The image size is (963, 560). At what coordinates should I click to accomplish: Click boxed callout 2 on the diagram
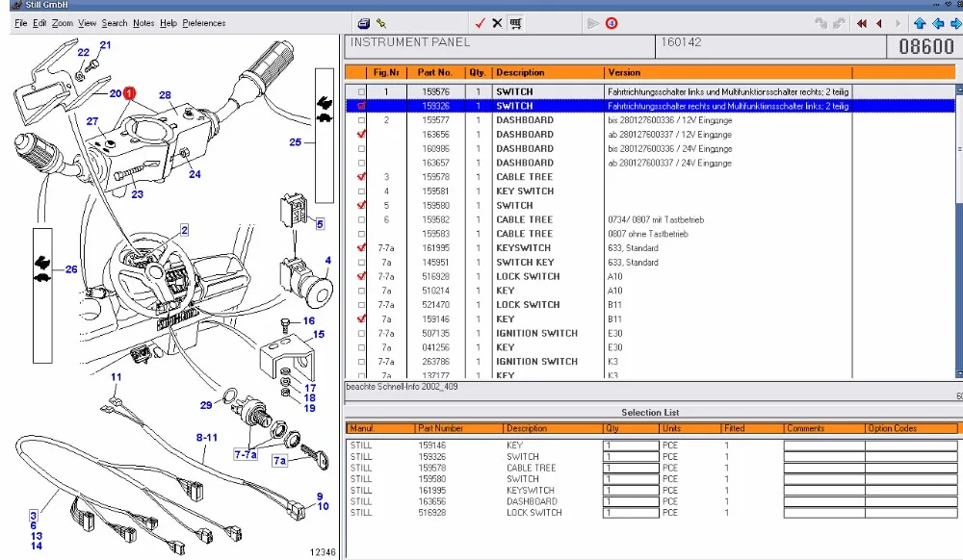pyautogui.click(x=184, y=230)
